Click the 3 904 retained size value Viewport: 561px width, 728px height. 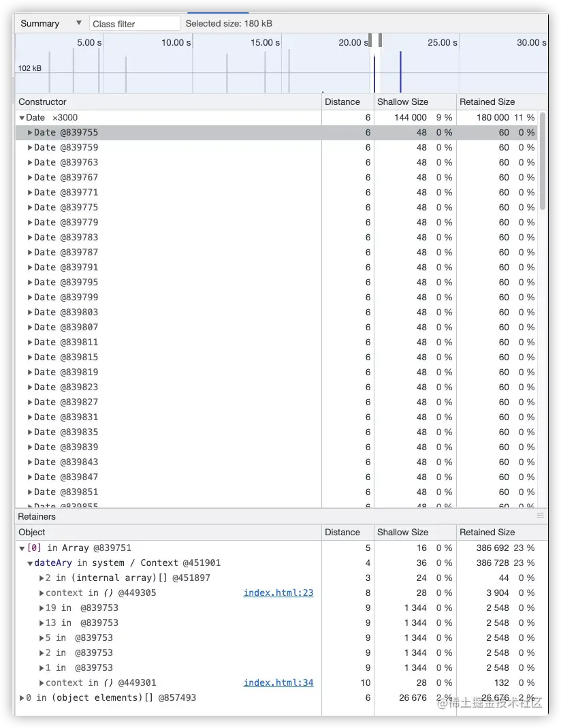click(x=498, y=593)
